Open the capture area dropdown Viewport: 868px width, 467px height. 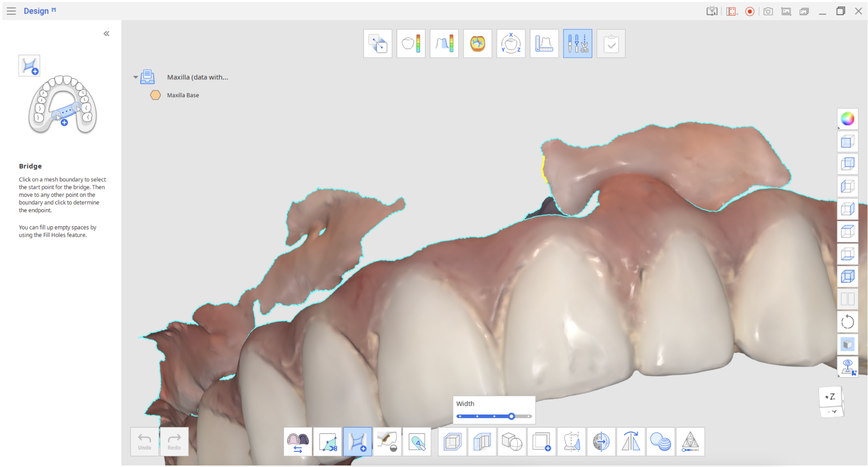[x=732, y=12]
